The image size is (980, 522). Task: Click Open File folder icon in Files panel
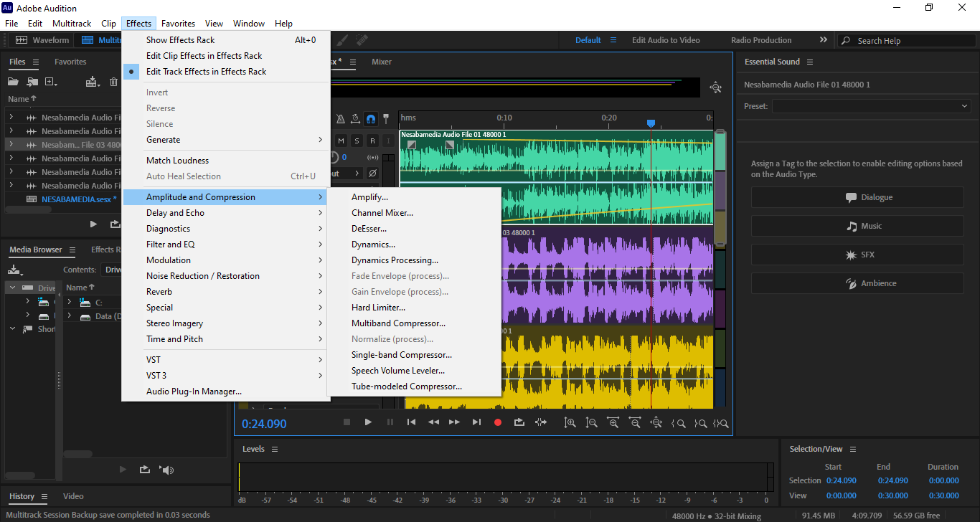pyautogui.click(x=13, y=82)
